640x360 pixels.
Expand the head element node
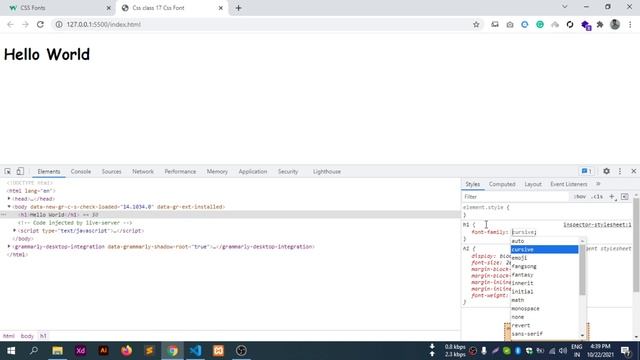pyautogui.click(x=9, y=198)
